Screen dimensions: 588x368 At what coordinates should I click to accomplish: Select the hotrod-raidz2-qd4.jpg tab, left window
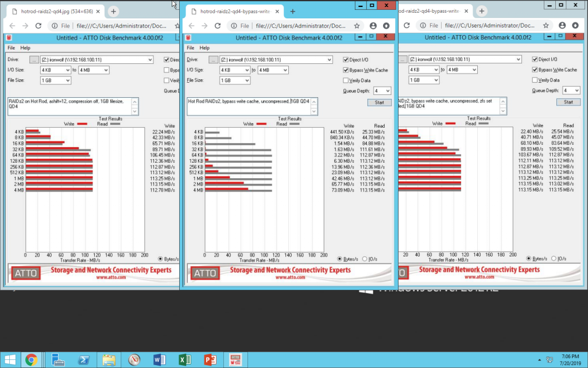pyautogui.click(x=56, y=11)
